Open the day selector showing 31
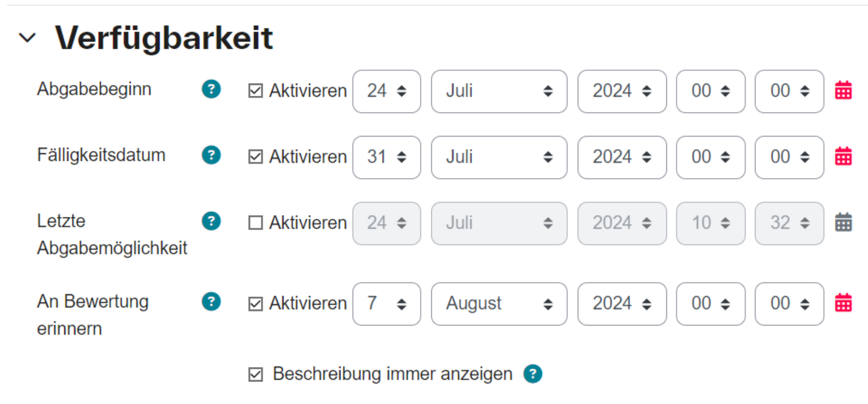 tap(386, 157)
